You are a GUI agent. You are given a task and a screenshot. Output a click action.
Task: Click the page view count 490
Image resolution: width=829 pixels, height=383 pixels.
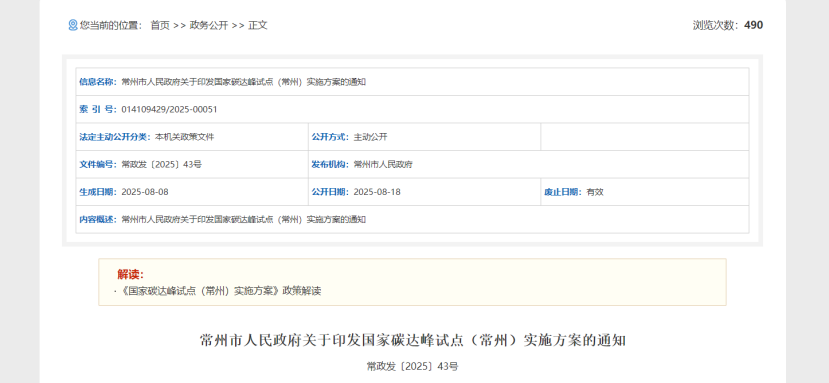(x=753, y=25)
